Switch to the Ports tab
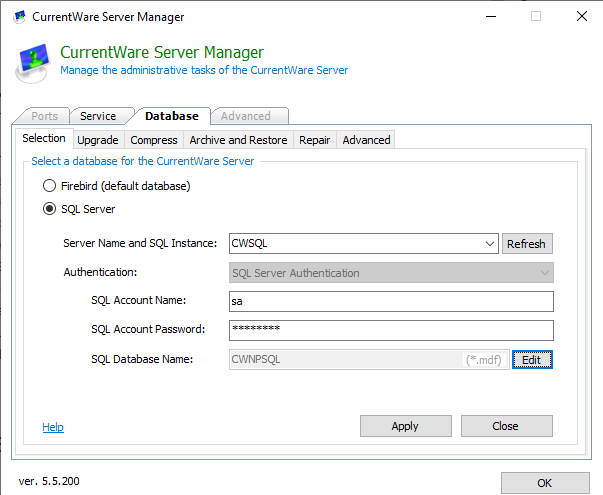Screen dimensions: 603x495 45,116
